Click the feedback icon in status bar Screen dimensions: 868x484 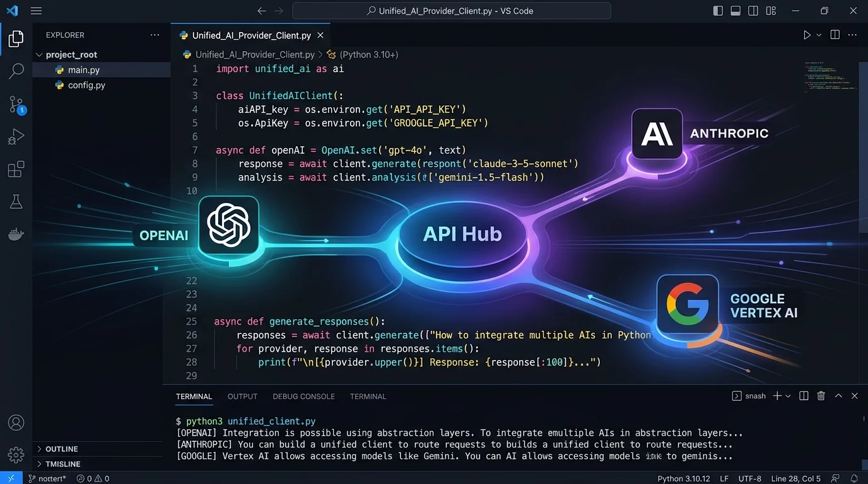click(x=836, y=478)
